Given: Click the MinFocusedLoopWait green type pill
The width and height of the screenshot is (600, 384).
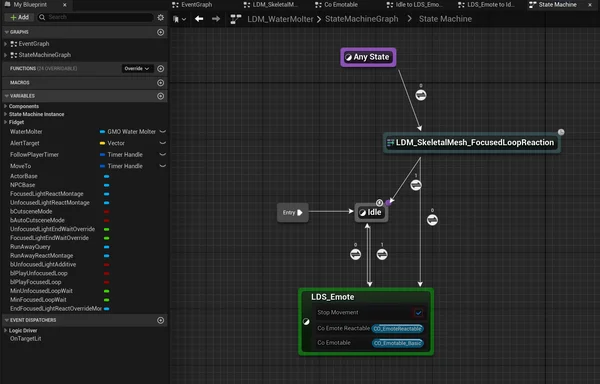Looking at the screenshot, I should [x=107, y=300].
